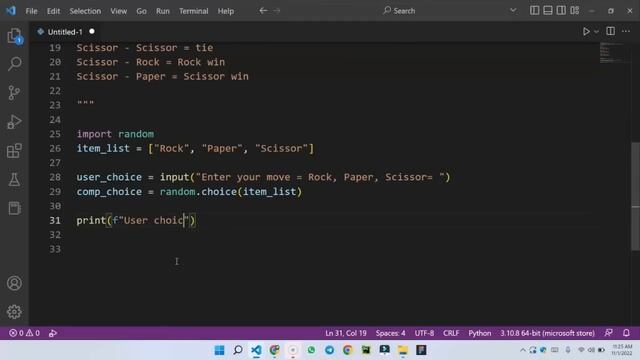This screenshot has width=640, height=360.
Task: Open Windows Start menu
Action: pyautogui.click(x=219, y=350)
